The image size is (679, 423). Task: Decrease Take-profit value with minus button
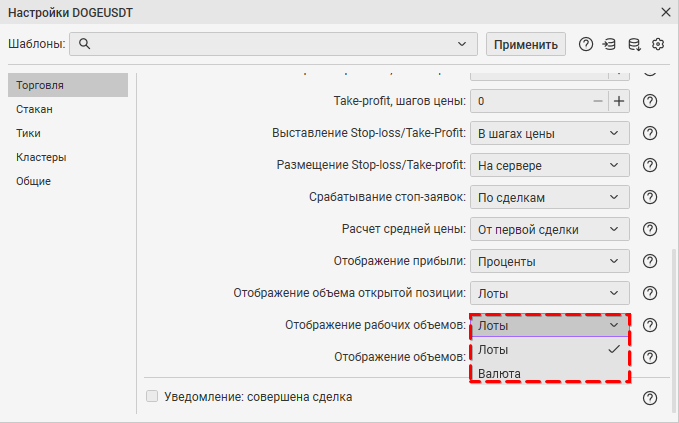click(x=598, y=101)
